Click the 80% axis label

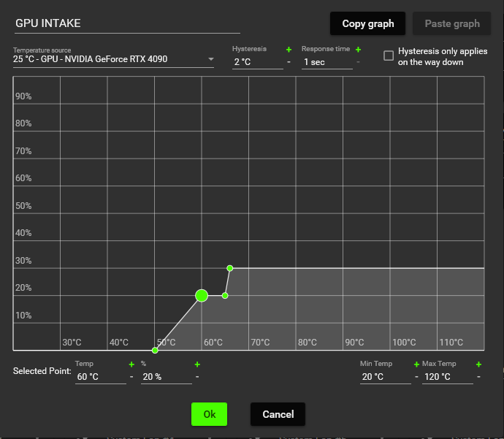coord(23,123)
